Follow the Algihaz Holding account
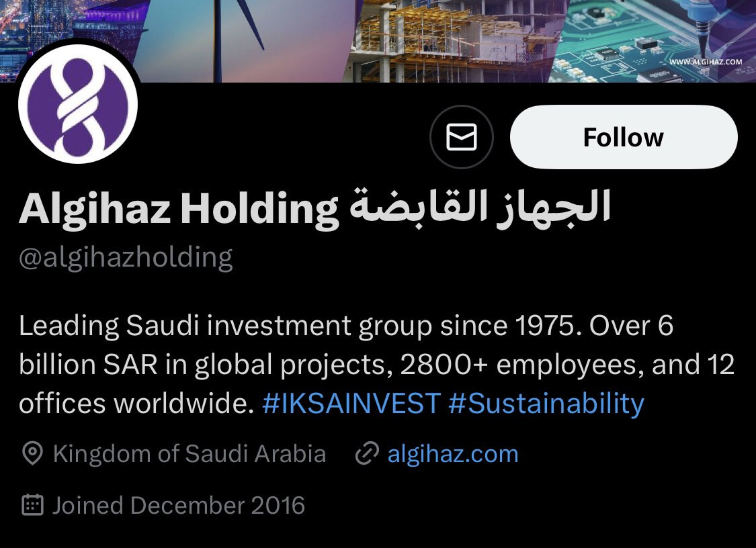 click(x=624, y=137)
